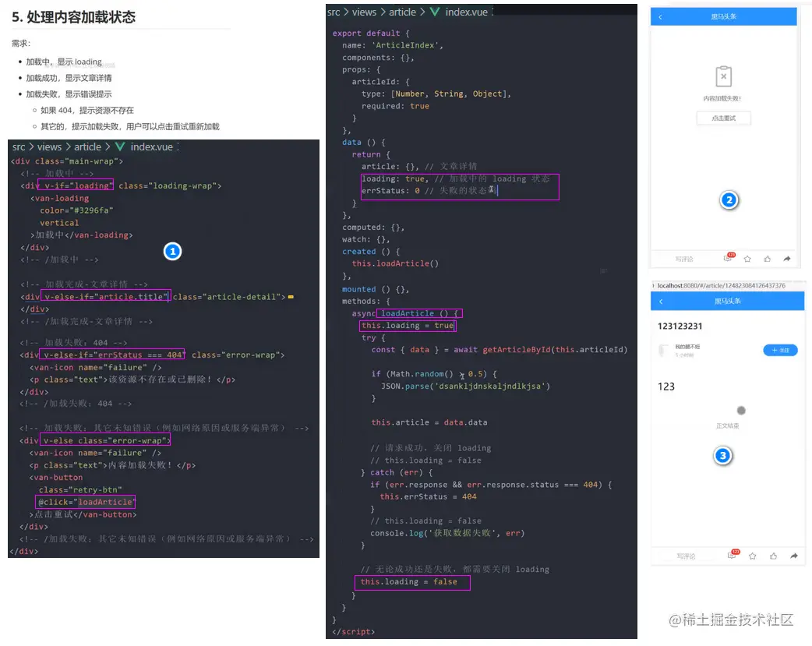812x646 pixels.
Task: Click this.loading = true statement
Action: point(408,325)
